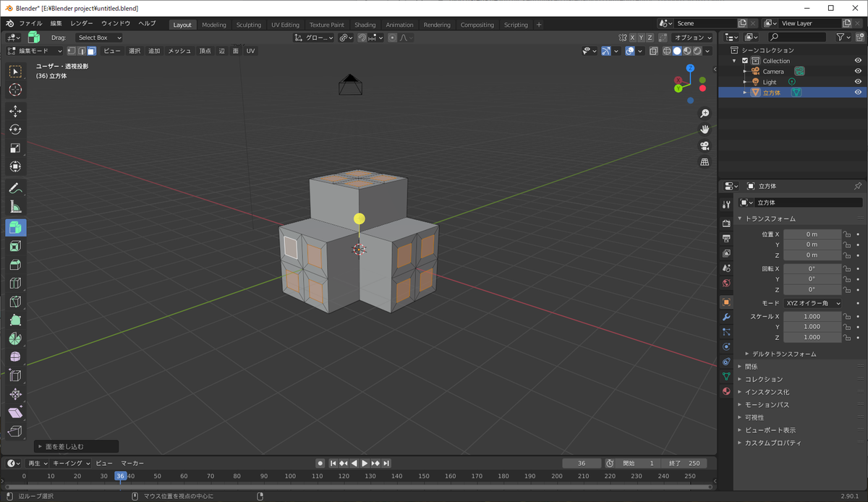Select the Extrude Region tool
This screenshot has width=868, height=502.
coord(15,228)
